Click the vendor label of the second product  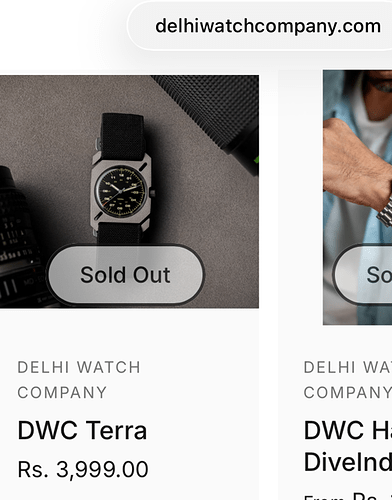348,380
